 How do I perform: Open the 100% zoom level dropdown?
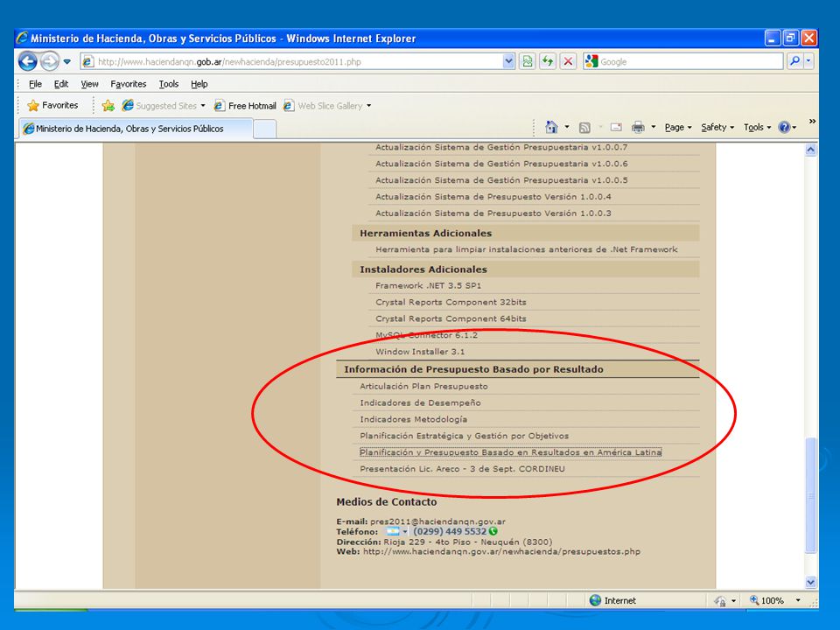click(798, 600)
